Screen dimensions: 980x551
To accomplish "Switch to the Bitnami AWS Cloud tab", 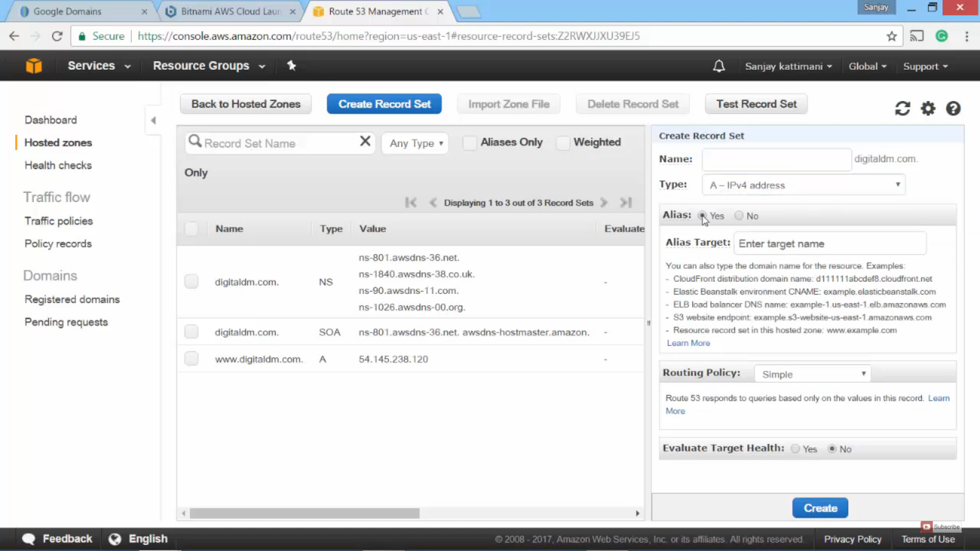I will (x=230, y=12).
